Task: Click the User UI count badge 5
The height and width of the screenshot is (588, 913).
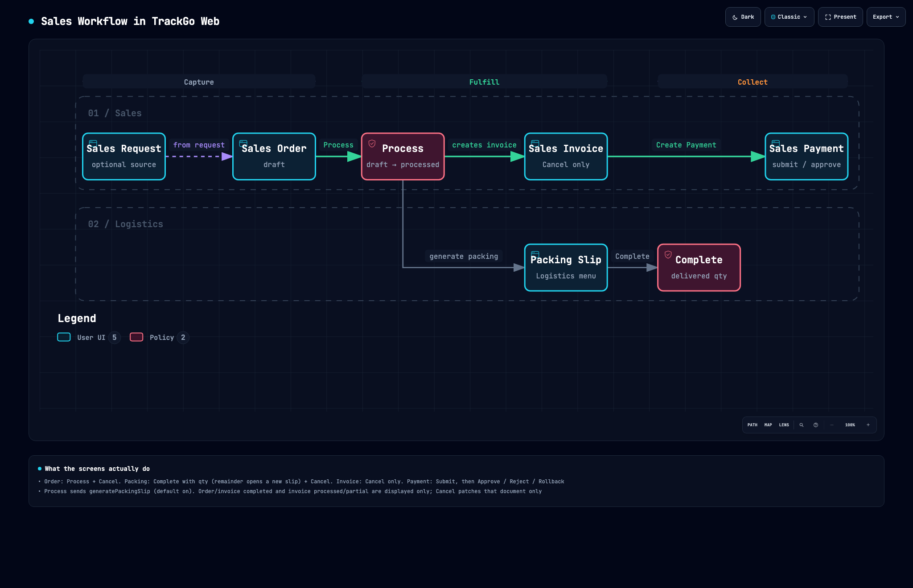Action: 115,338
